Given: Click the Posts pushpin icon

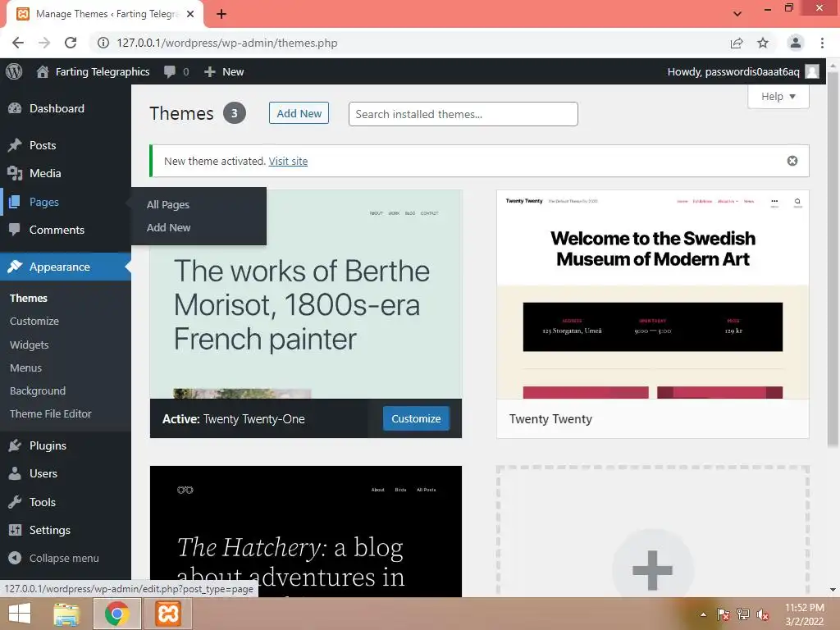Looking at the screenshot, I should pyautogui.click(x=15, y=145).
